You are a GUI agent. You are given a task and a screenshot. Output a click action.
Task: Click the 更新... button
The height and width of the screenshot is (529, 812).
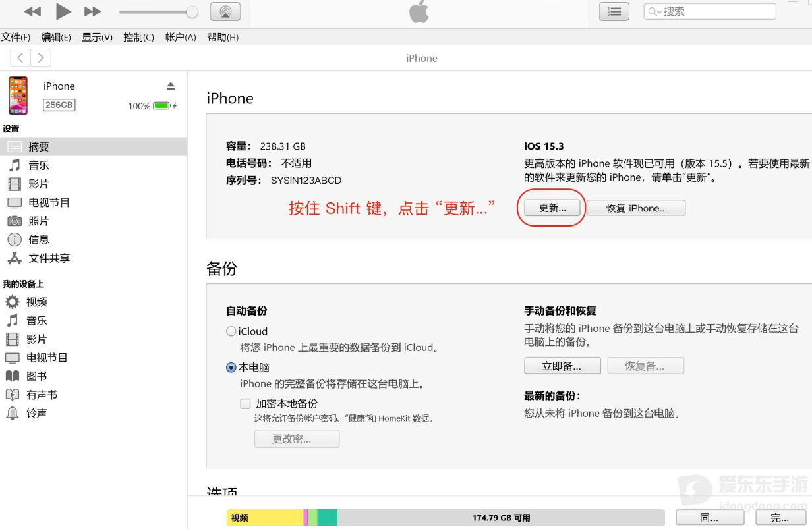[552, 208]
